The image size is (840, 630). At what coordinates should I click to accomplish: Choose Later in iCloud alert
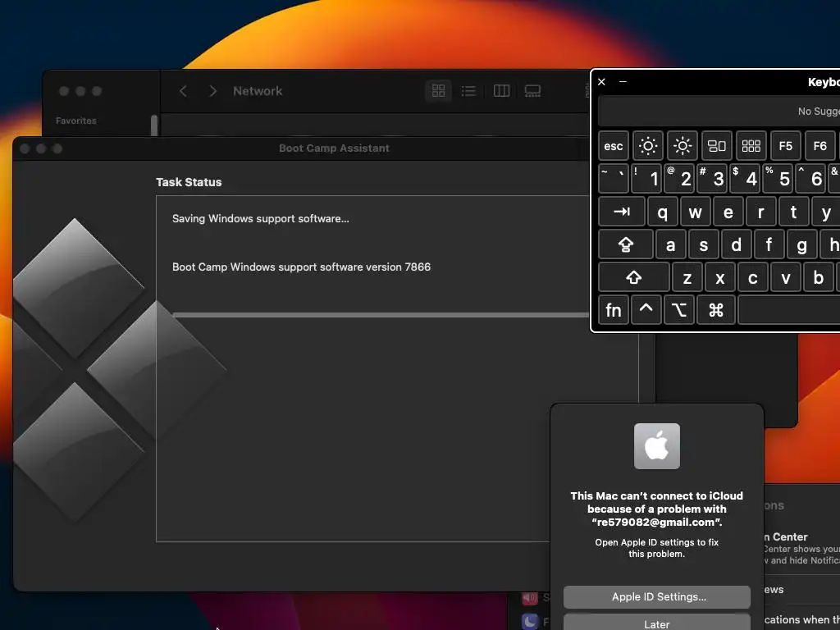coord(657,623)
